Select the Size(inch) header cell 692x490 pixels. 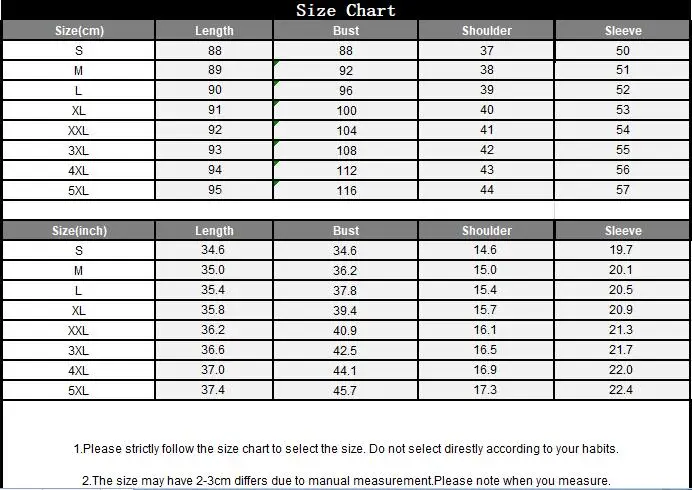point(79,230)
